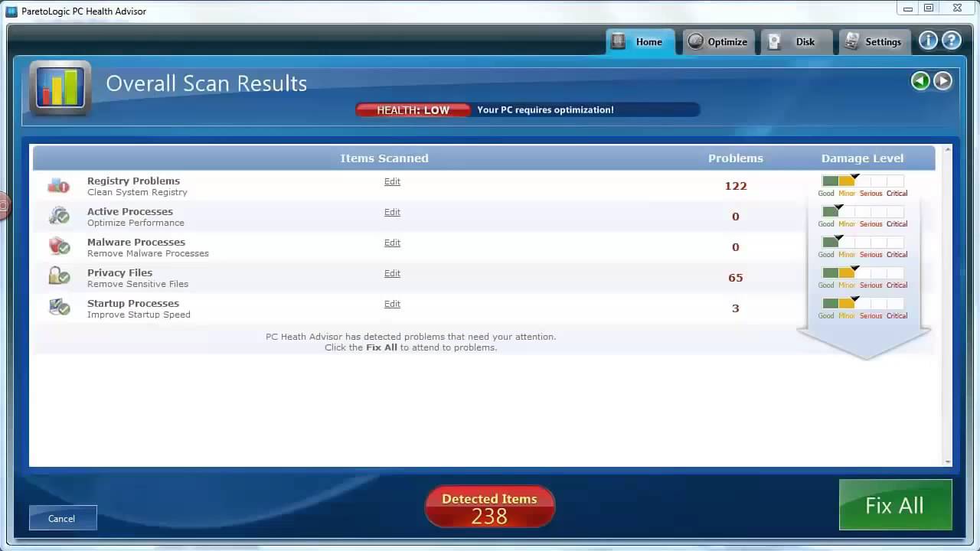This screenshot has height=551, width=980.
Task: Click the Malware Processes title text
Action: click(x=136, y=243)
